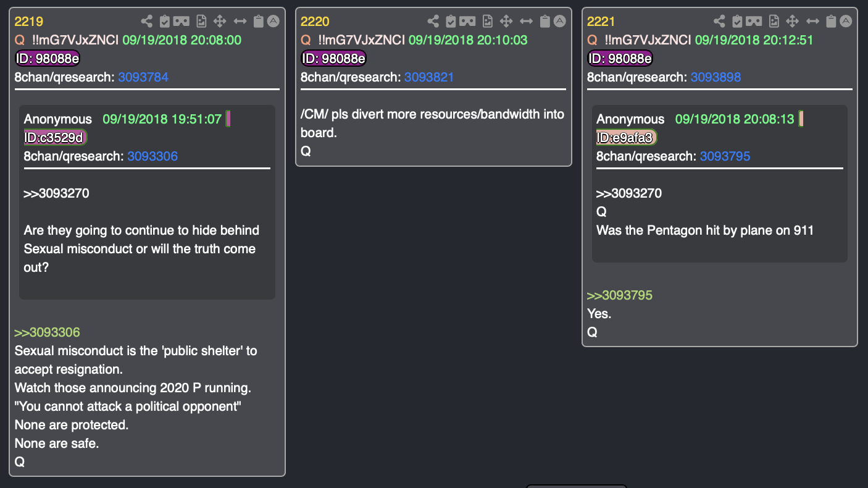Screen dimensions: 868x488
Task: Click the plain clipboard icon on post 2220
Action: click(545, 22)
